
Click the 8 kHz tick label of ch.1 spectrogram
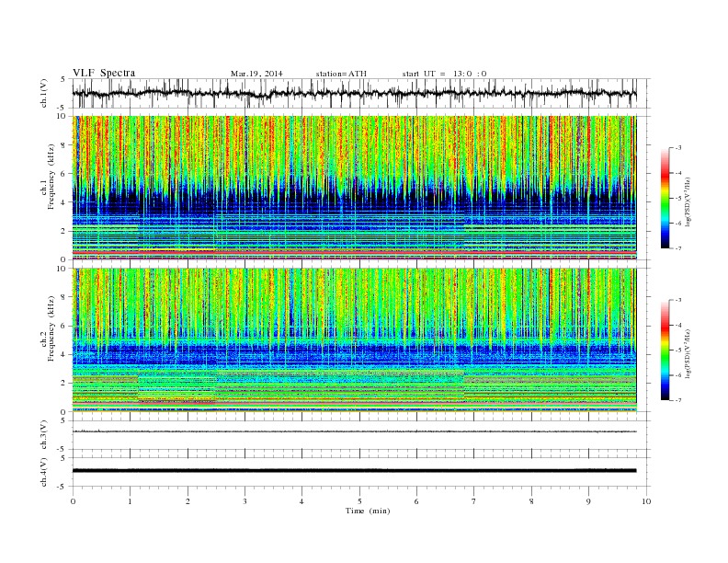(63, 145)
